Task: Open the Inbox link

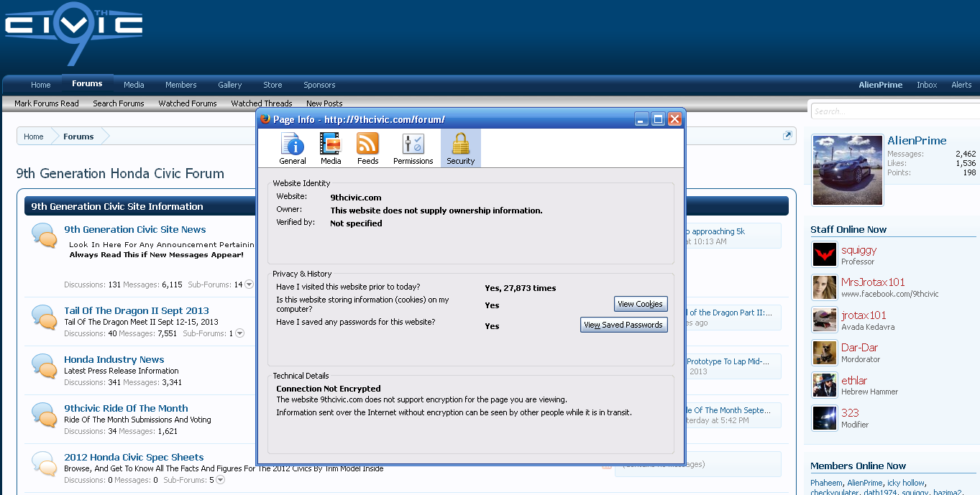Action: coord(927,85)
